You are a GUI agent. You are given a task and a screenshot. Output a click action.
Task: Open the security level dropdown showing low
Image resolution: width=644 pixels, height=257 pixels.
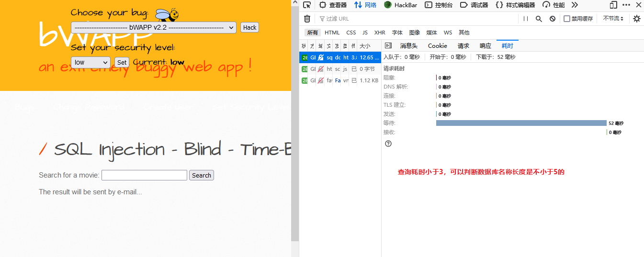pos(90,62)
